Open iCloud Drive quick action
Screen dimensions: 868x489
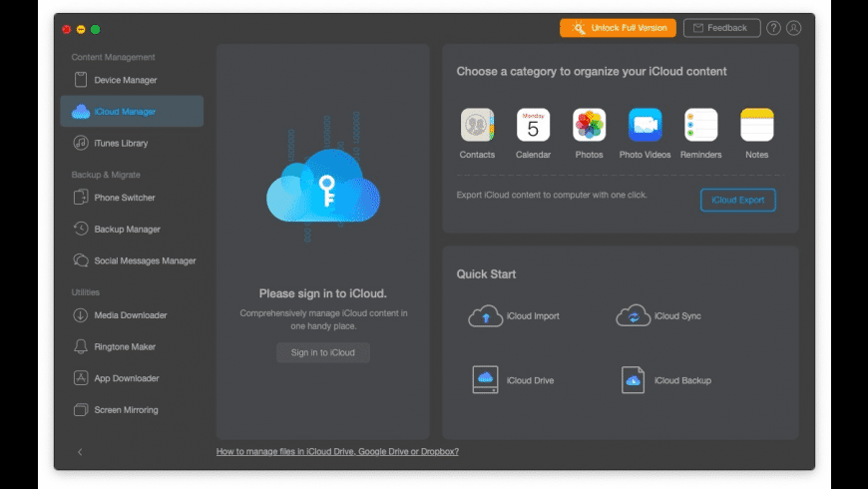coord(512,380)
